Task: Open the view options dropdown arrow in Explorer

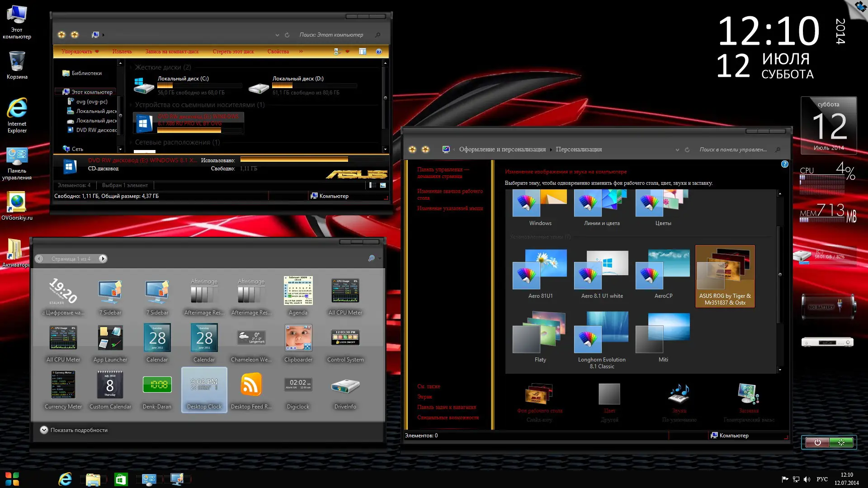Action: 347,52
